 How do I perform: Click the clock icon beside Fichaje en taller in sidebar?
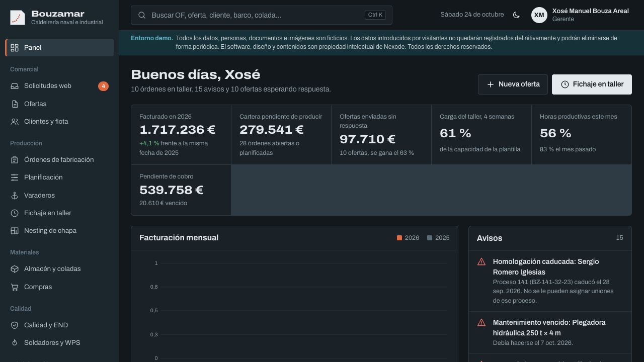tap(15, 213)
